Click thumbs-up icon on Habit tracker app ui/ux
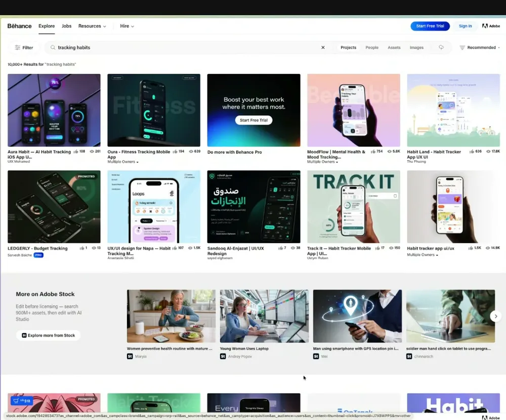Screen dimensions: 506x420 click(x=471, y=248)
